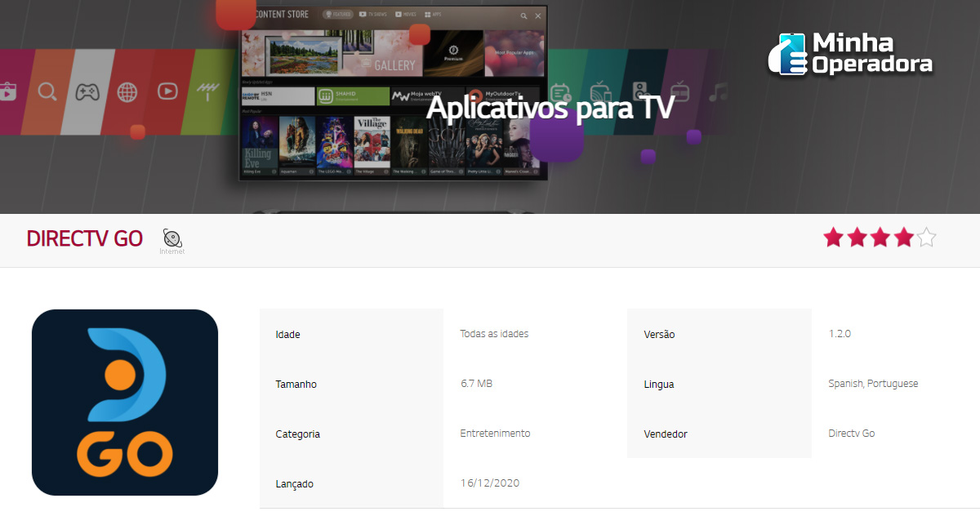980x516 pixels.
Task: Click the video play icon on the red stripe
Action: tap(167, 91)
